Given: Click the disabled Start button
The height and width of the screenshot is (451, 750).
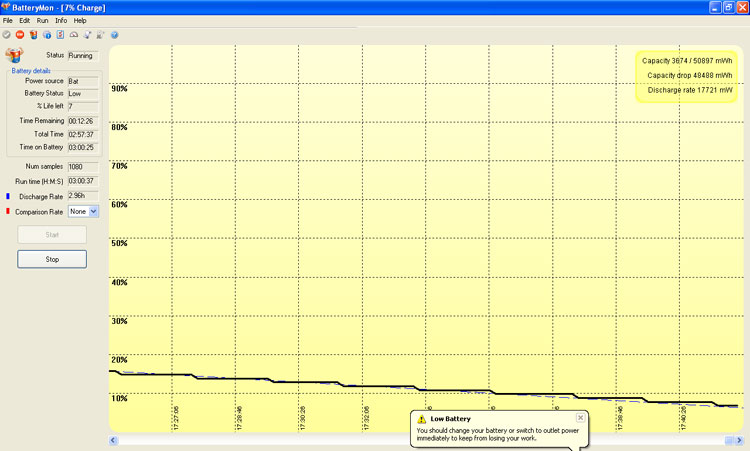Looking at the screenshot, I should click(x=52, y=235).
